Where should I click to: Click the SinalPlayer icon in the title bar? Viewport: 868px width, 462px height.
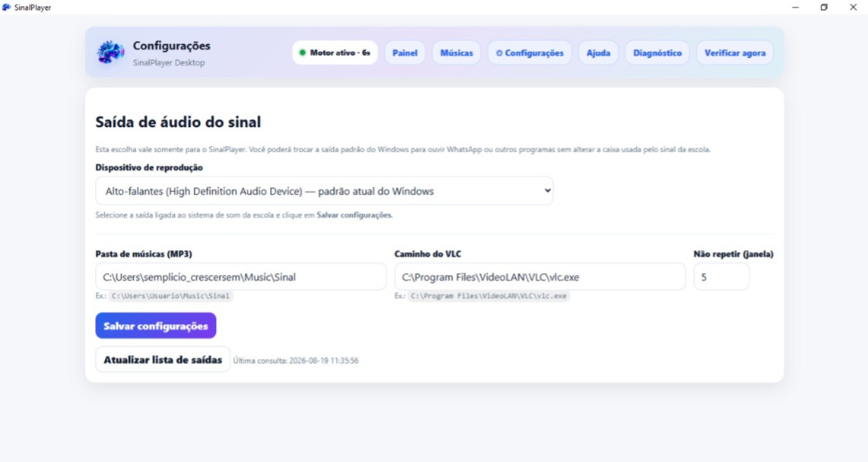pyautogui.click(x=7, y=7)
